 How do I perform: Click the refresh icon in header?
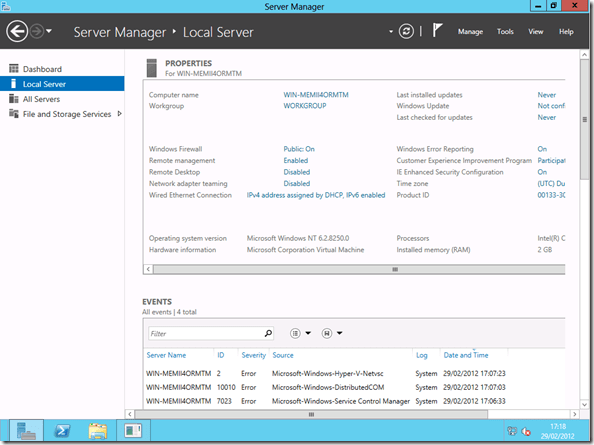406,31
